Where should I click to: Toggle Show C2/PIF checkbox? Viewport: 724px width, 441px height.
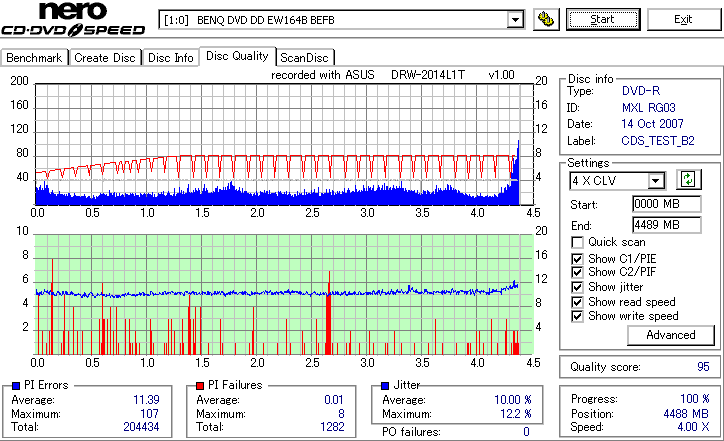tap(577, 272)
